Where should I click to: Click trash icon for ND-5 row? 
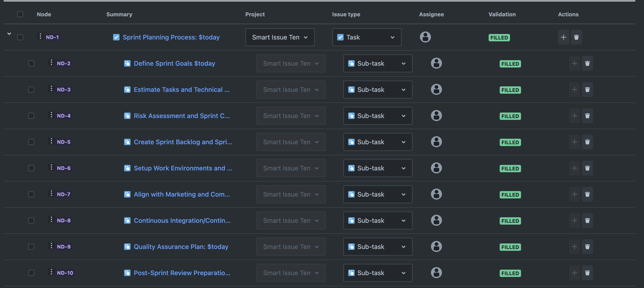pyautogui.click(x=587, y=142)
